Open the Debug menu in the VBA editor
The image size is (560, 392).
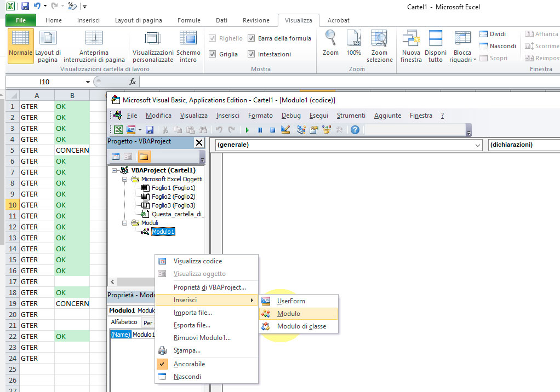pos(291,116)
